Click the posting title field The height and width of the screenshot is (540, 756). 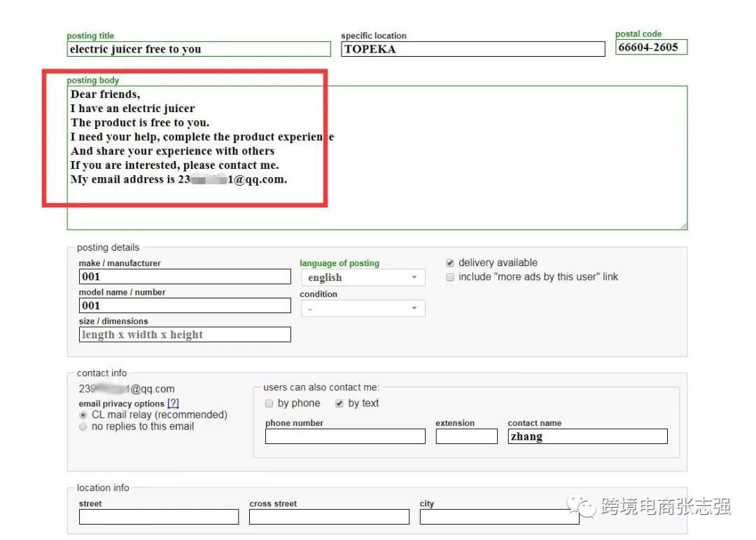pyautogui.click(x=199, y=50)
